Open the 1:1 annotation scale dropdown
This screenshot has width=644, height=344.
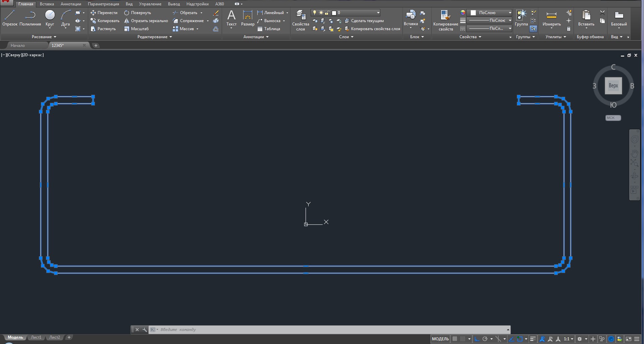[x=568, y=339]
